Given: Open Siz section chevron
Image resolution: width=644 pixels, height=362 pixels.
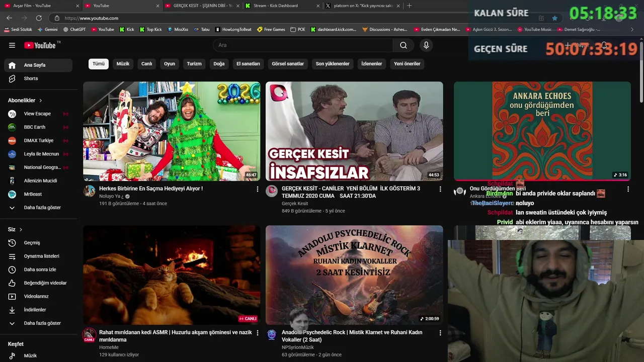Looking at the screenshot, I should point(21,229).
